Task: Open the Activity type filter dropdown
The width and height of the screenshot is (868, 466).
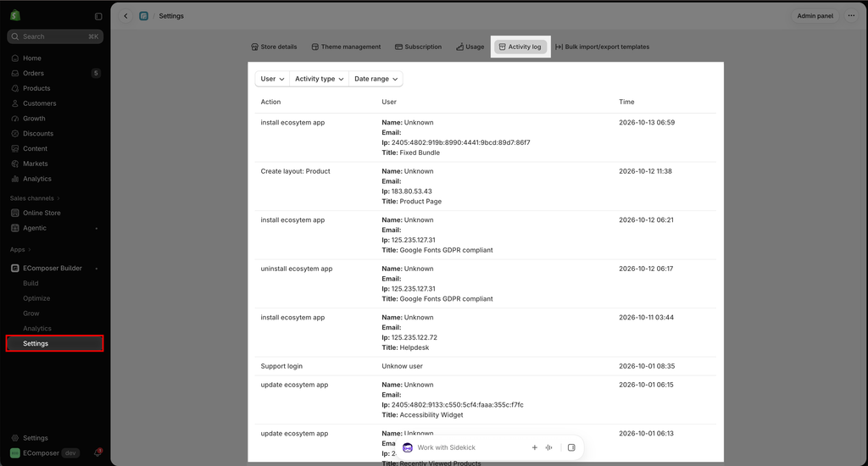Action: point(320,79)
